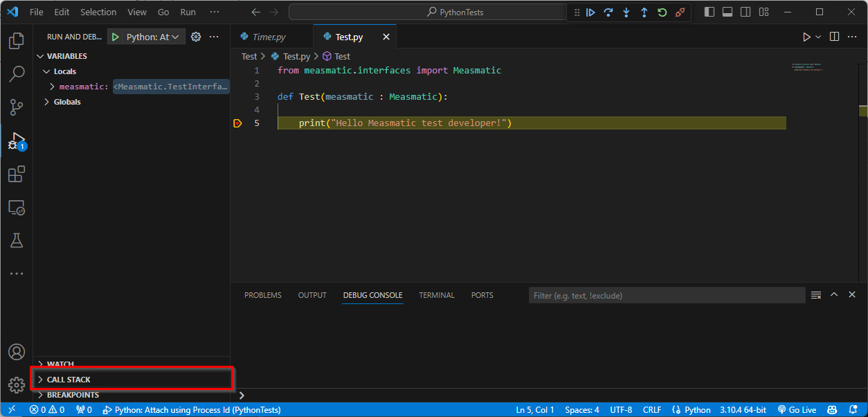Click the Step Into debug icon
The width and height of the screenshot is (868, 417).
(626, 12)
